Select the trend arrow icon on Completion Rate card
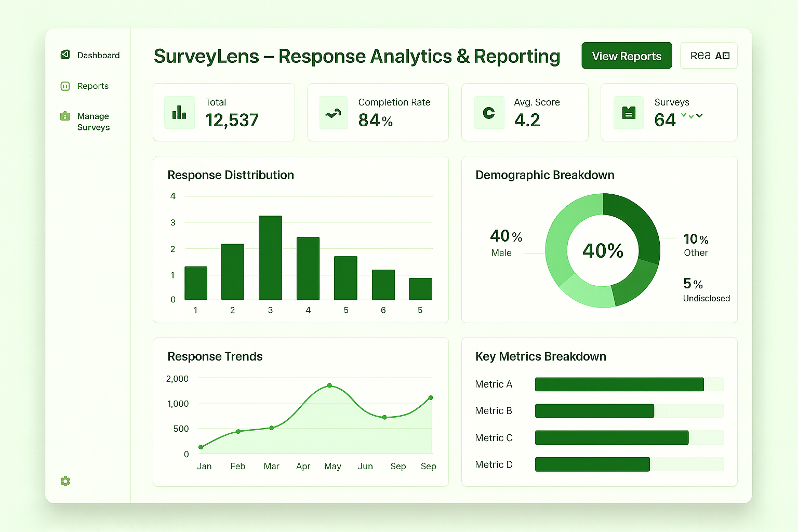Viewport: 798px width, 532px height. coord(333,112)
